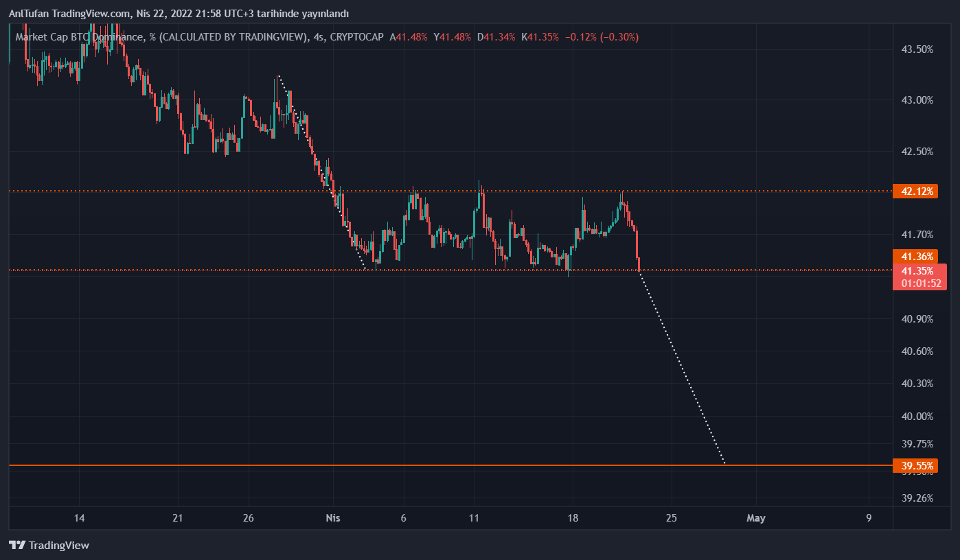
Task: Click the orange 41.36% price label
Action: click(915, 256)
